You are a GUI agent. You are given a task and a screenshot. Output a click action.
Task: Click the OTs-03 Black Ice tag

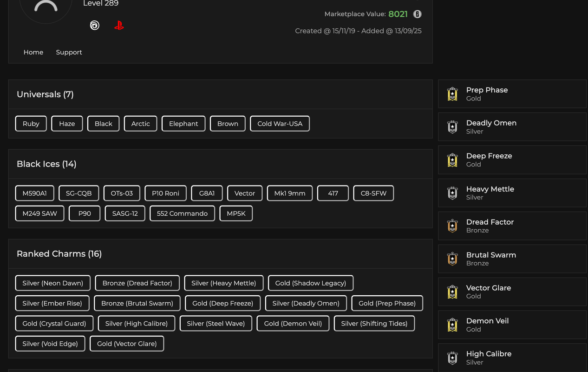click(x=122, y=193)
